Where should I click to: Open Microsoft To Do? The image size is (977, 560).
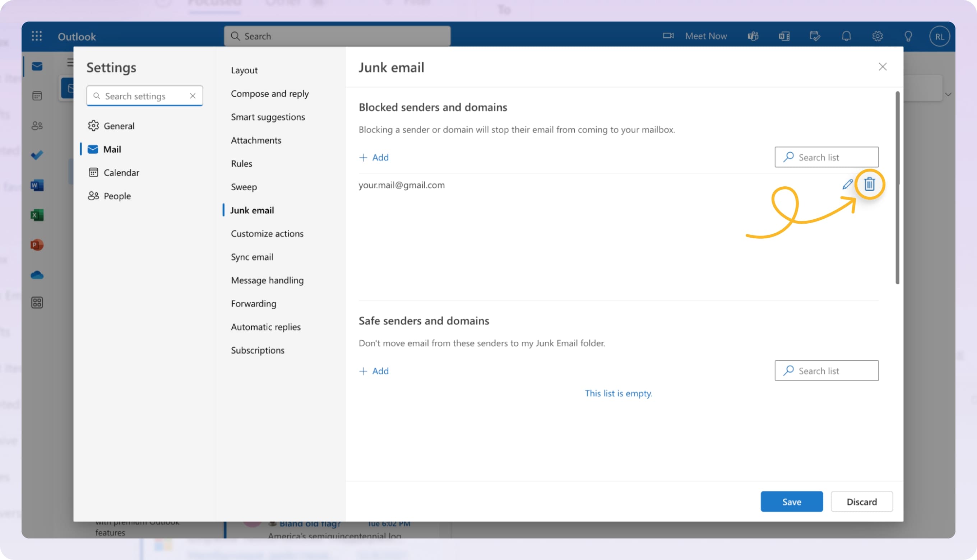(x=37, y=155)
